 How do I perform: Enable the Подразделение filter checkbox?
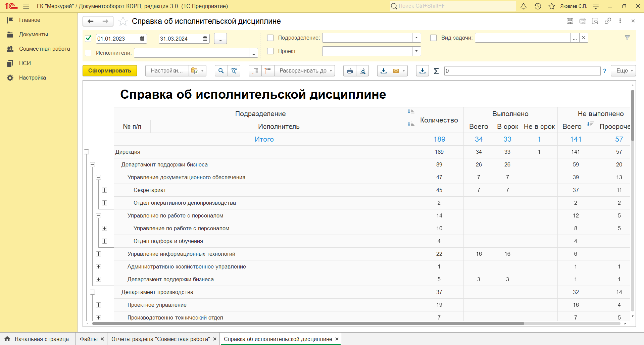pyautogui.click(x=270, y=38)
